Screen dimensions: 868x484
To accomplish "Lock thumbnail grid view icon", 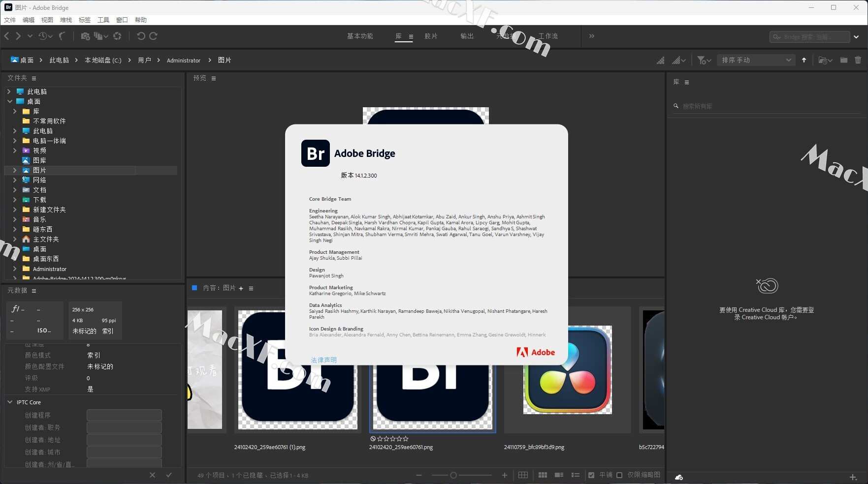I will 523,475.
